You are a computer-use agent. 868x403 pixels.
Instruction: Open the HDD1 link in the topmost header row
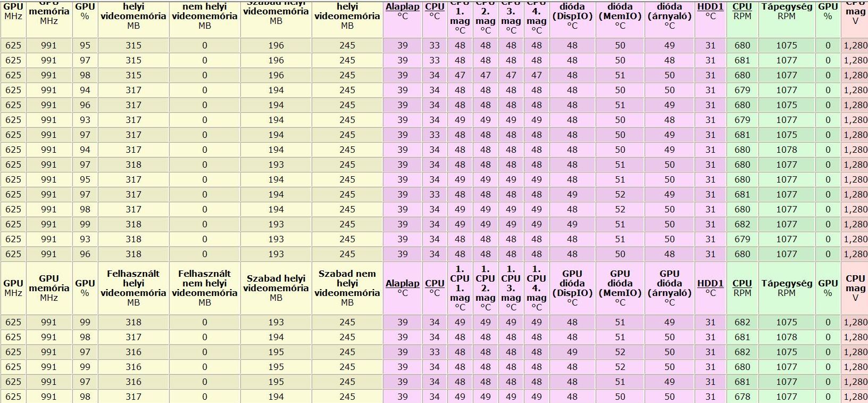click(x=711, y=6)
